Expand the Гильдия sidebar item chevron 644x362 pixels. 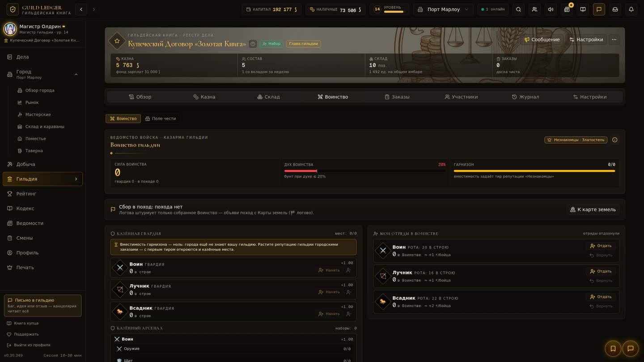(76, 179)
